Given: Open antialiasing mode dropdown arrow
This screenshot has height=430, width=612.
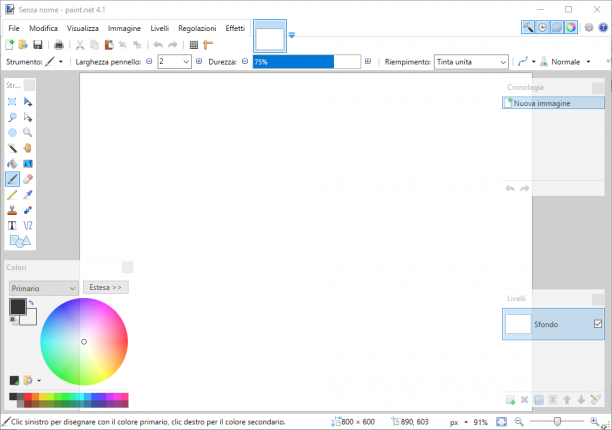Looking at the screenshot, I should click(534, 62).
